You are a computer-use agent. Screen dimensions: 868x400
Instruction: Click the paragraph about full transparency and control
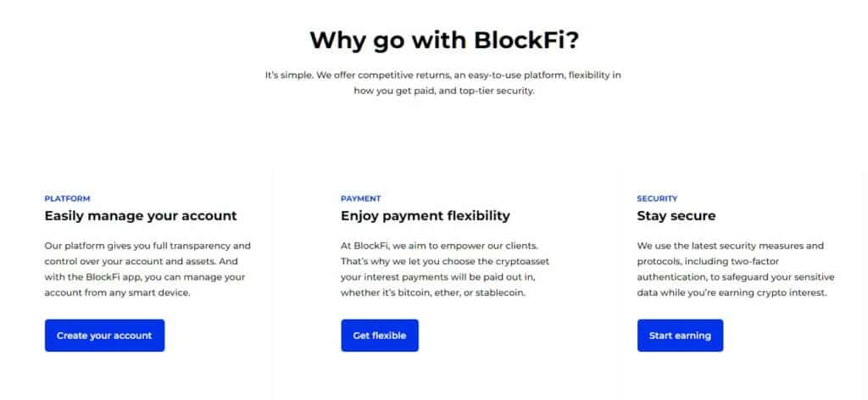(x=147, y=269)
